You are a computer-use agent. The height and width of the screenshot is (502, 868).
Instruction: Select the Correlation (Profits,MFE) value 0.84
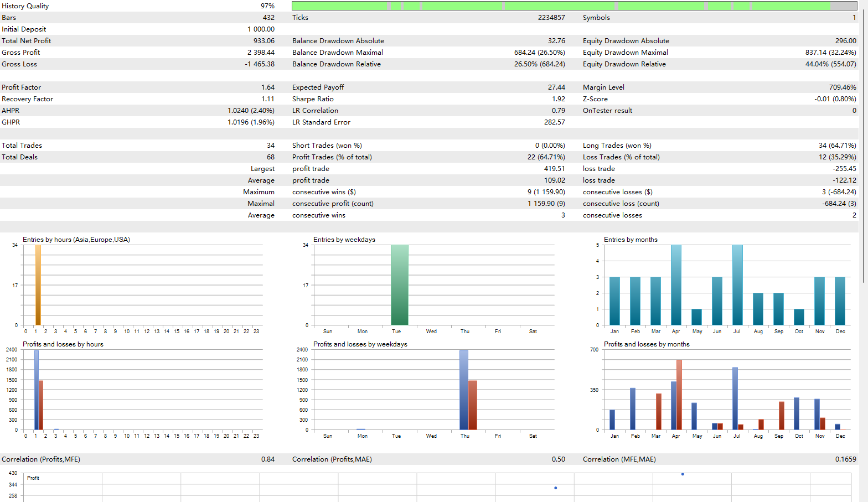click(x=268, y=459)
